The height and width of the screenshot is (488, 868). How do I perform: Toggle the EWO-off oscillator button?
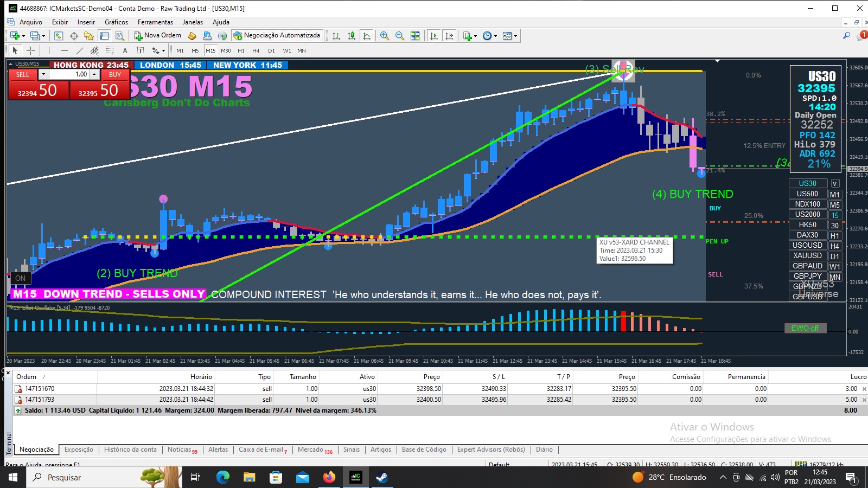tap(805, 328)
